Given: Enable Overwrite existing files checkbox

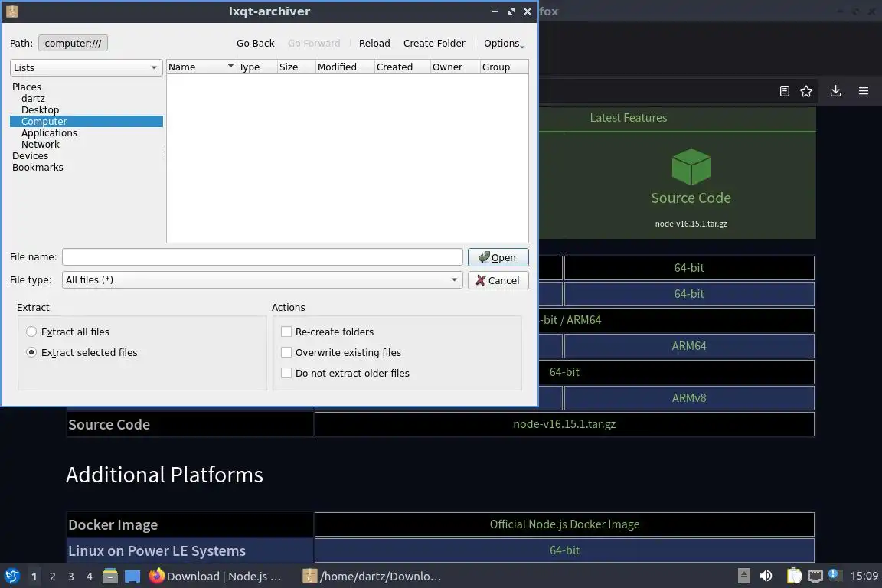Looking at the screenshot, I should point(286,352).
